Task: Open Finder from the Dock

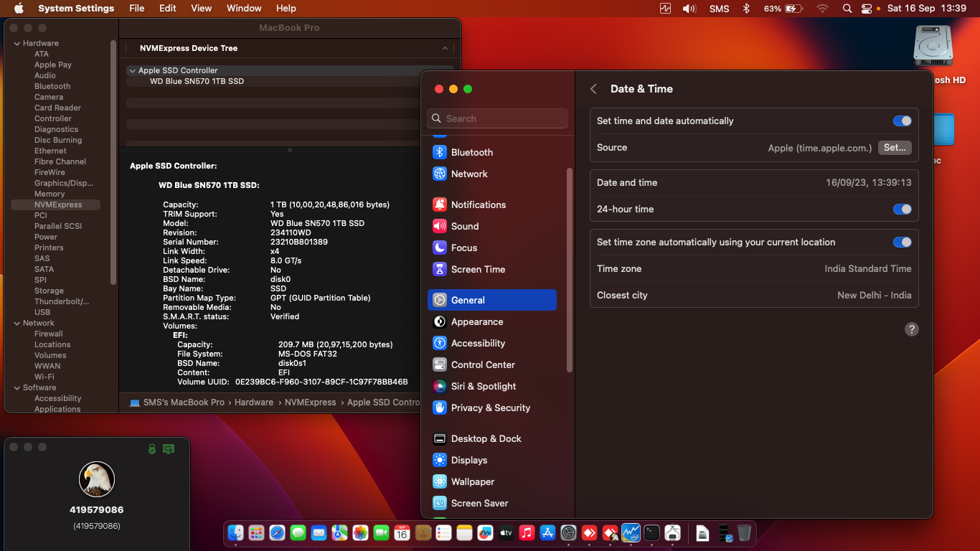Action: pos(235,532)
